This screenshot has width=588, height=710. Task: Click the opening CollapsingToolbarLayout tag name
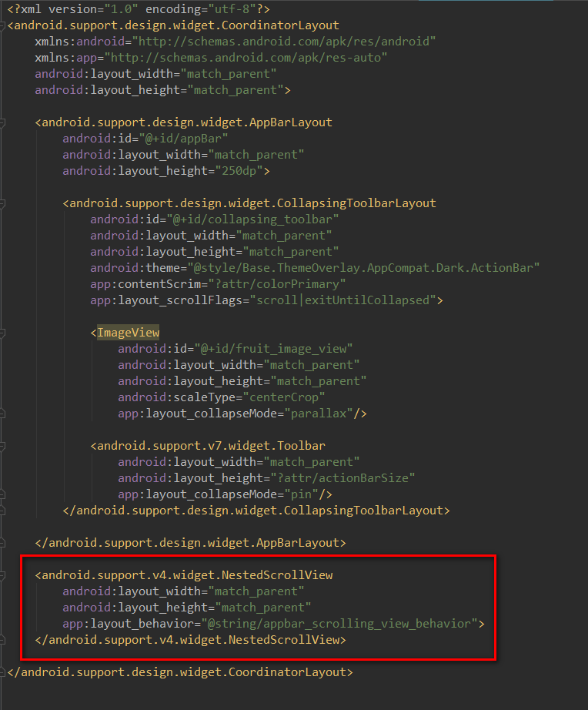pyautogui.click(x=252, y=203)
